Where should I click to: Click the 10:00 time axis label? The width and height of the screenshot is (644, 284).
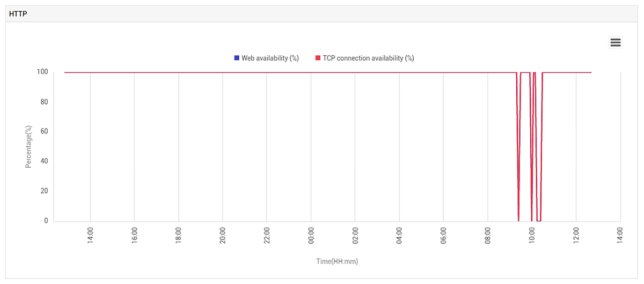point(531,235)
